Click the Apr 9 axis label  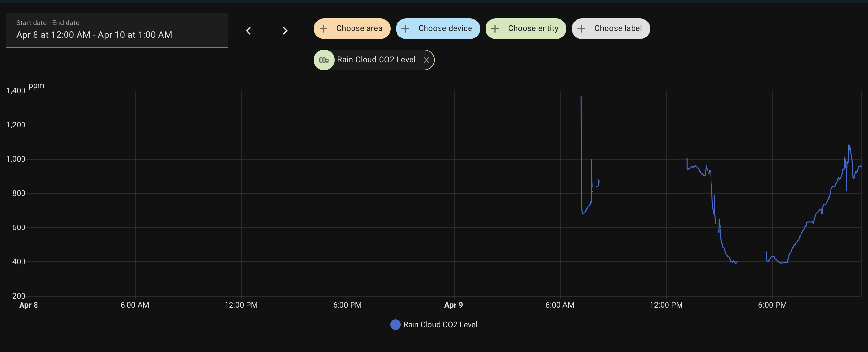click(454, 305)
